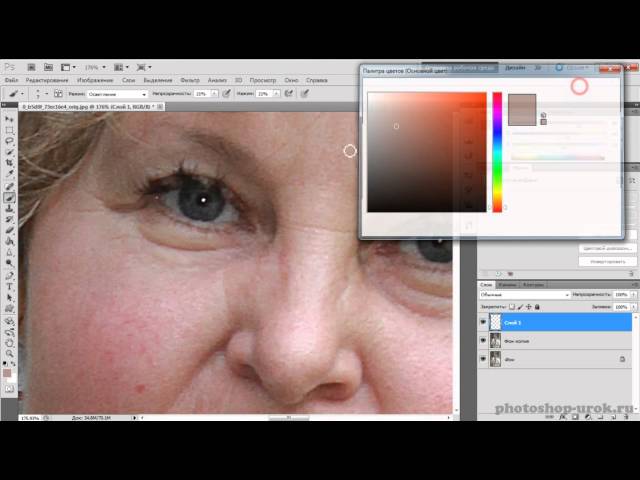Toggle the Brush panel button
The image size is (640, 480).
[x=58, y=94]
